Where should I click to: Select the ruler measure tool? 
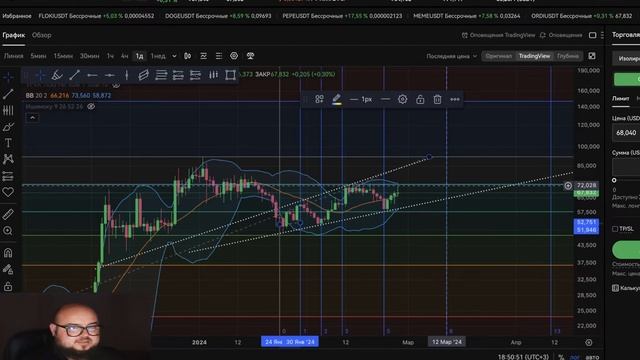tap(8, 214)
